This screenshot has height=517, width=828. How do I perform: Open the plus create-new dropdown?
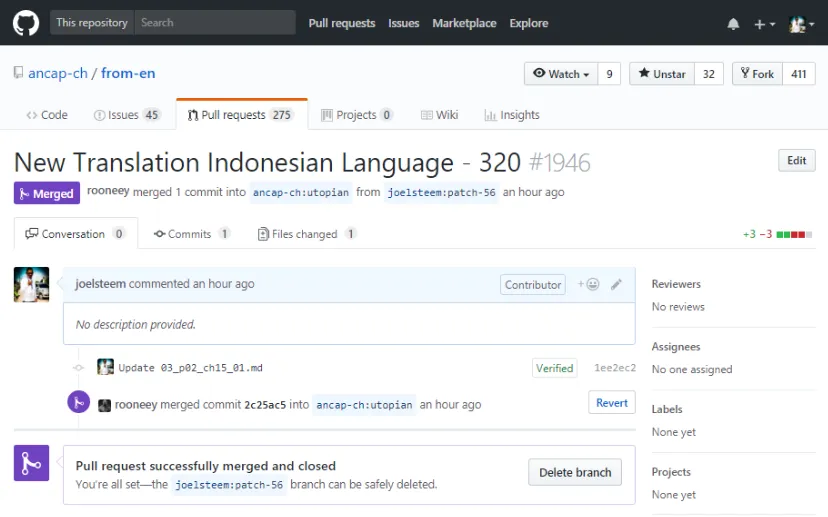(x=764, y=24)
